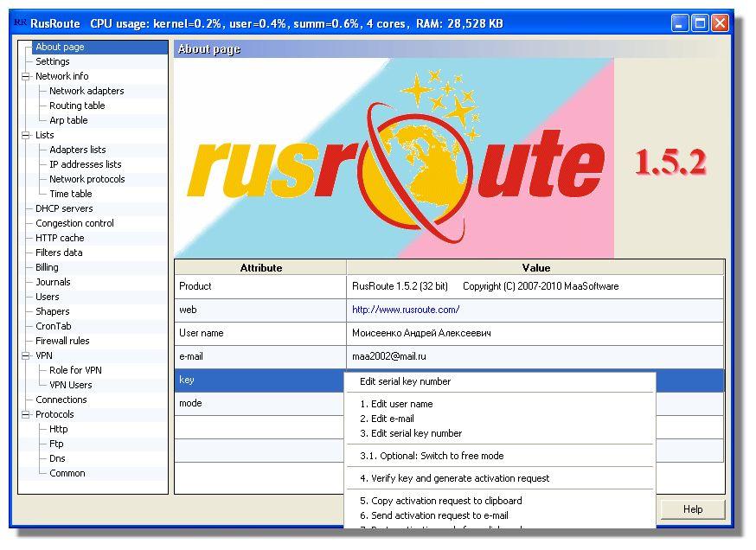Image resolution: width=756 pixels, height=550 pixels.
Task: Go to Firewall rules
Action: [62, 341]
